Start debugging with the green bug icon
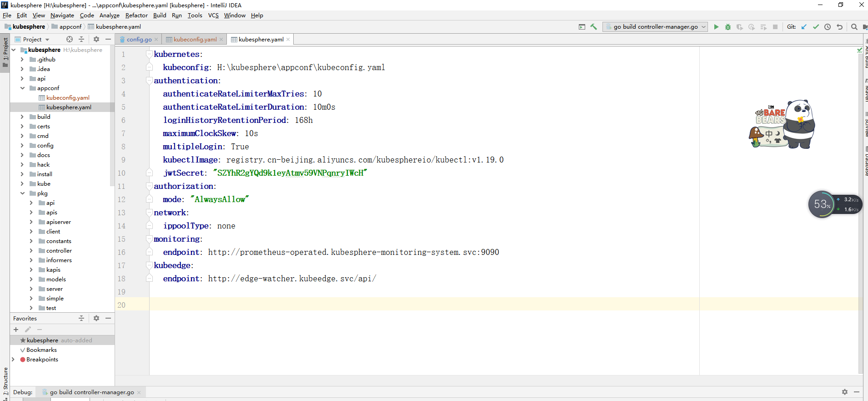The height and width of the screenshot is (401, 868). 728,27
